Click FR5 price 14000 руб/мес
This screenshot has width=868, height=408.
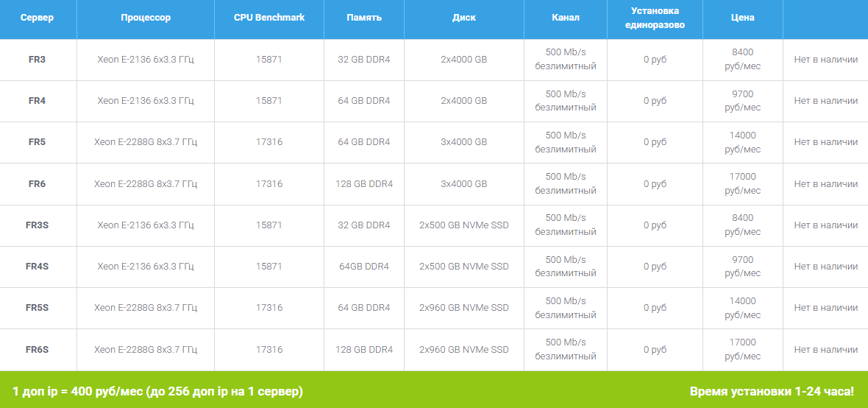[x=742, y=142]
